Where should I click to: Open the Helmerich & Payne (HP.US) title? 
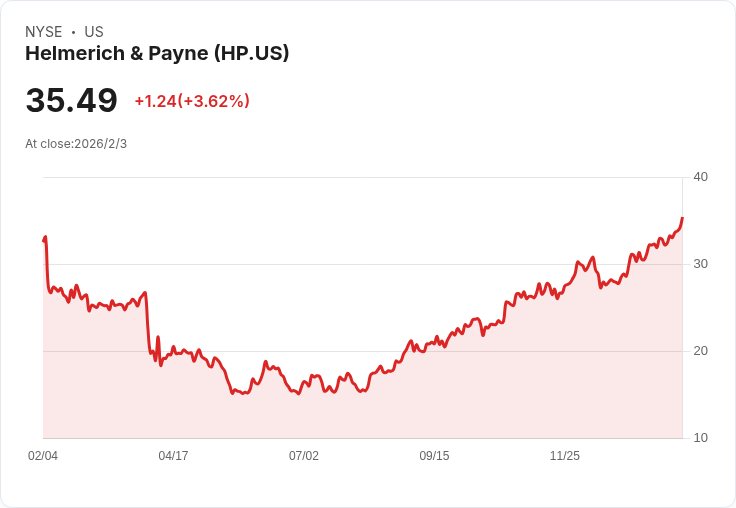click(x=157, y=54)
